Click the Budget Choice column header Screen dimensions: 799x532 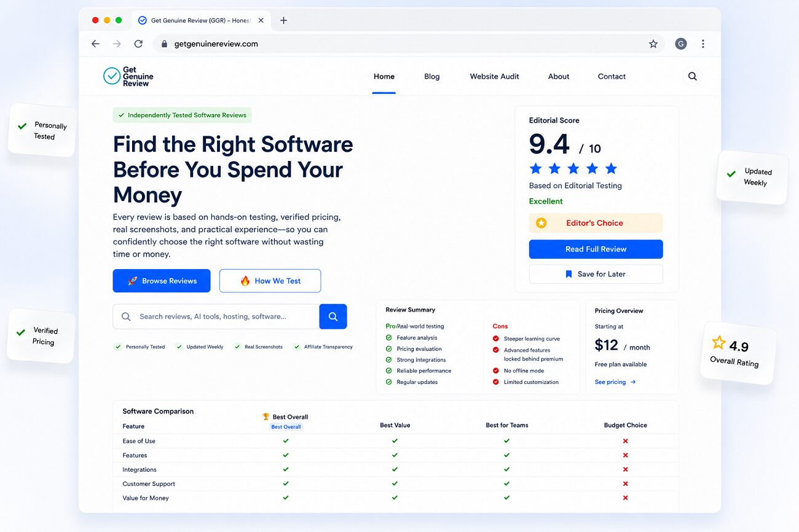pos(625,425)
